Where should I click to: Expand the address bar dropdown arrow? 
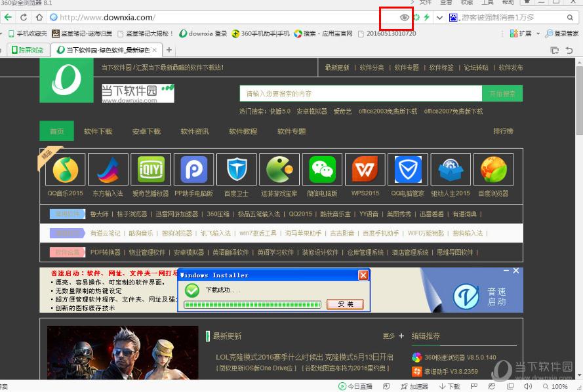pos(438,18)
